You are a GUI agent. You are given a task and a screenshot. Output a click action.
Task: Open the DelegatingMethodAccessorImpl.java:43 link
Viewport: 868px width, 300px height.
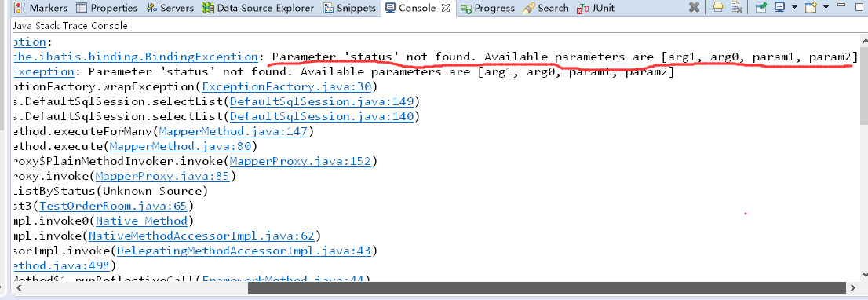tap(243, 251)
